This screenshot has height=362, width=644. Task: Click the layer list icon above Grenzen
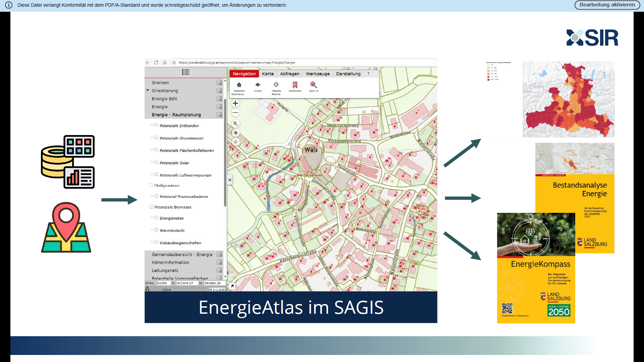(185, 72)
